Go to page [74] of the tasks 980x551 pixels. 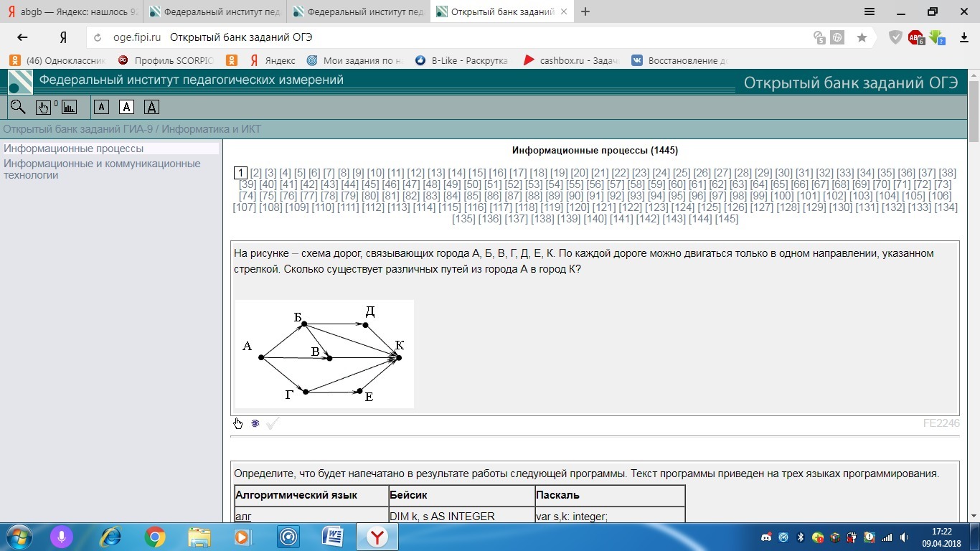pos(248,196)
